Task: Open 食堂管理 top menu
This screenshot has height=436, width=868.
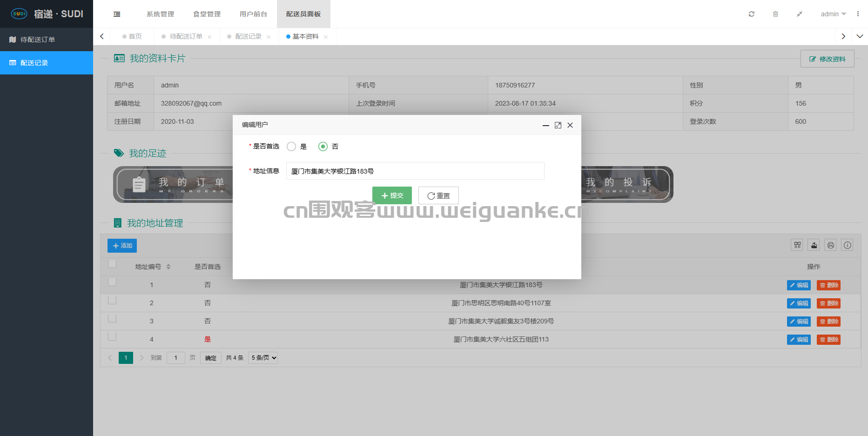Action: click(x=207, y=14)
